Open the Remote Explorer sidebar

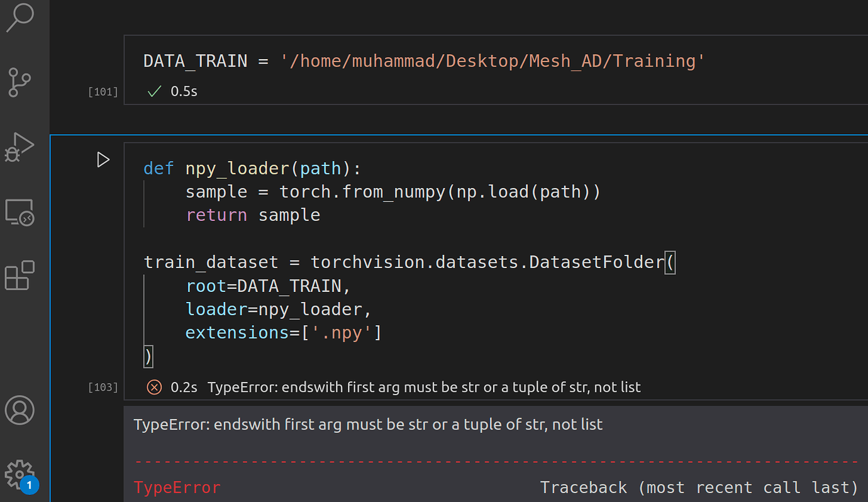pos(20,212)
